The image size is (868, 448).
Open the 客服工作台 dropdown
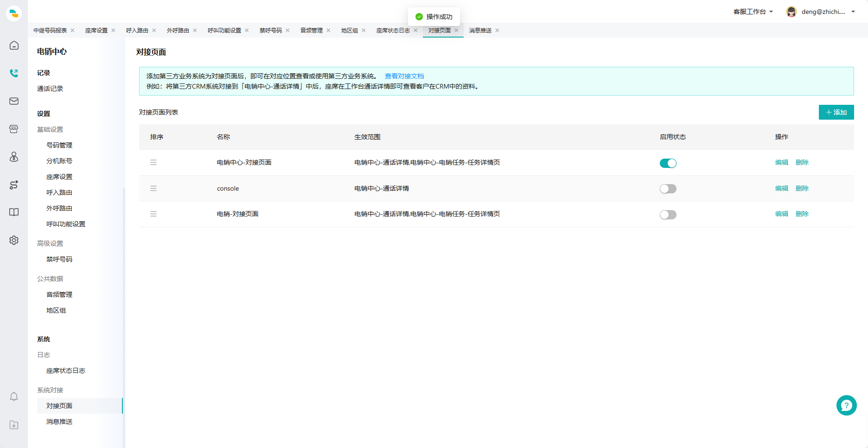coord(753,12)
